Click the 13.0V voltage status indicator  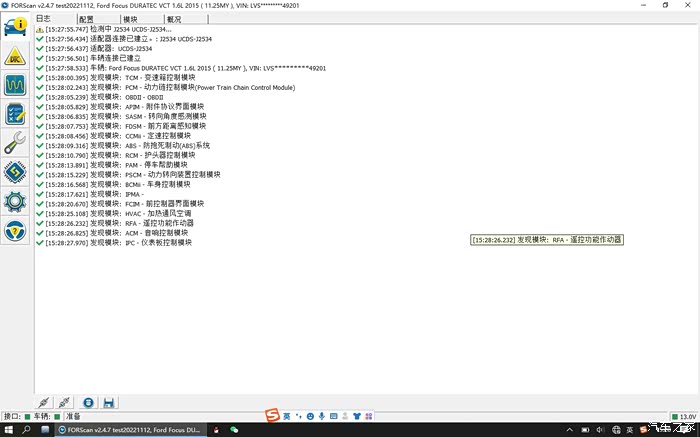(x=684, y=416)
